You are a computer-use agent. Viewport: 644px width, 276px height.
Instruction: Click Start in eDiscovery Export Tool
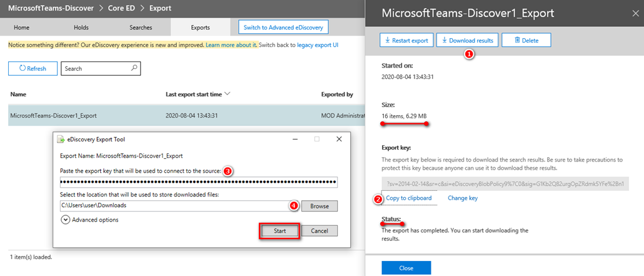(x=279, y=231)
